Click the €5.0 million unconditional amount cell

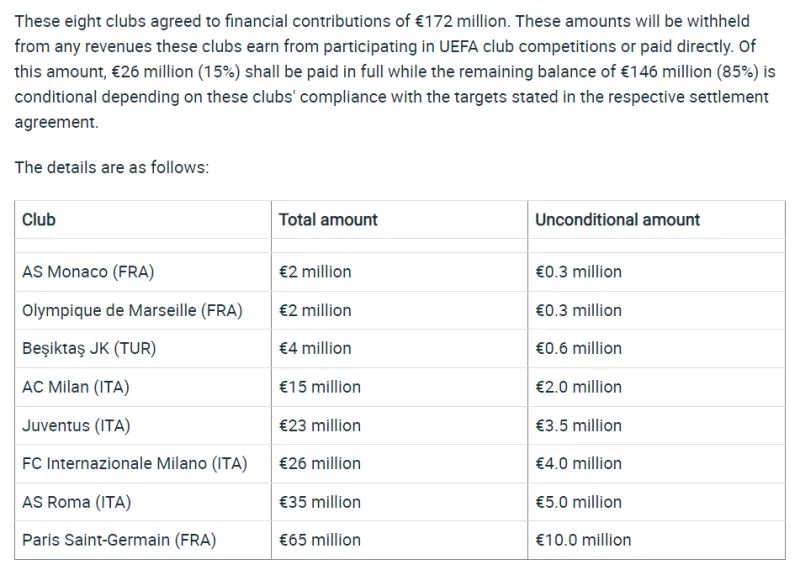tap(578, 502)
